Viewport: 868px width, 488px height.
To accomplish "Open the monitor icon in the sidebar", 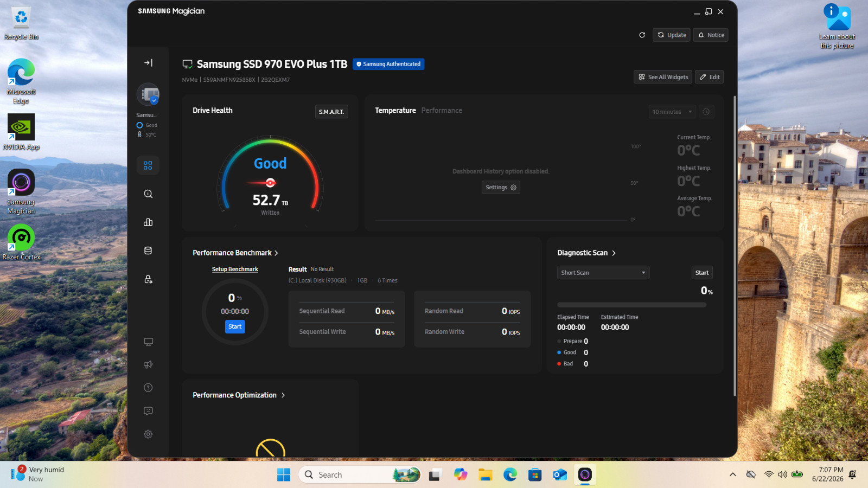I will click(148, 342).
